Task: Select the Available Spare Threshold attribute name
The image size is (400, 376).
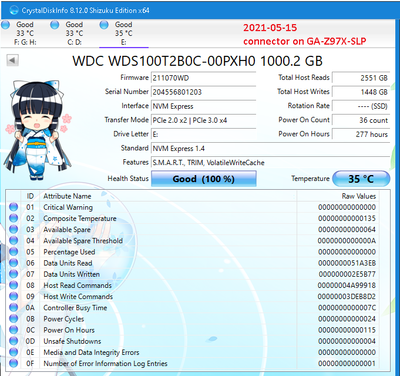Action: (83, 241)
